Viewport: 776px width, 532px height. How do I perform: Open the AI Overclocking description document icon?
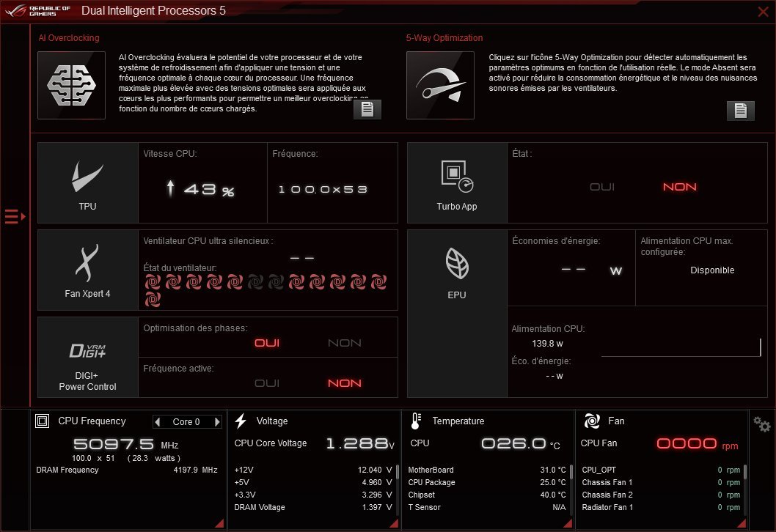click(x=367, y=109)
